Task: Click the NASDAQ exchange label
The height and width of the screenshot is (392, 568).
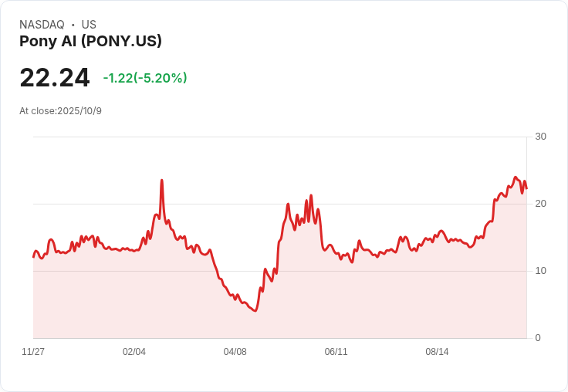Action: click(42, 25)
